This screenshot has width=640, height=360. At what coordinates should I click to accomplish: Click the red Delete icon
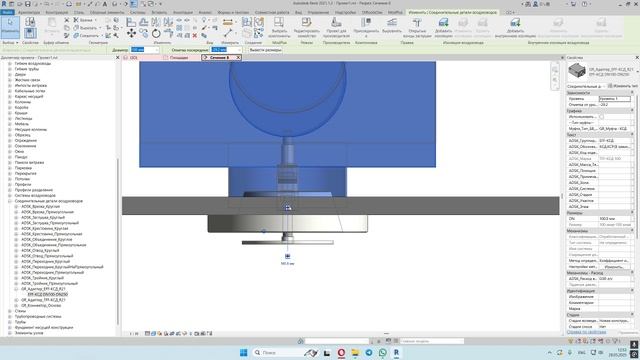tap(195, 36)
